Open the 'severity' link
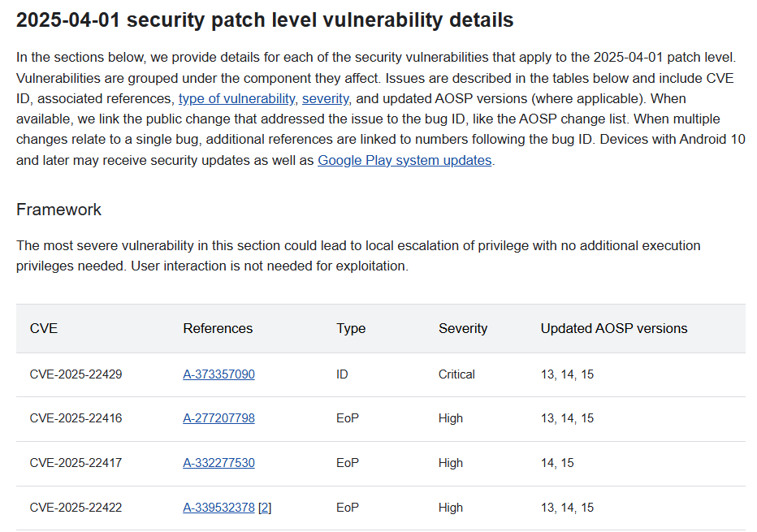This screenshot has height=532, width=757. [x=325, y=99]
